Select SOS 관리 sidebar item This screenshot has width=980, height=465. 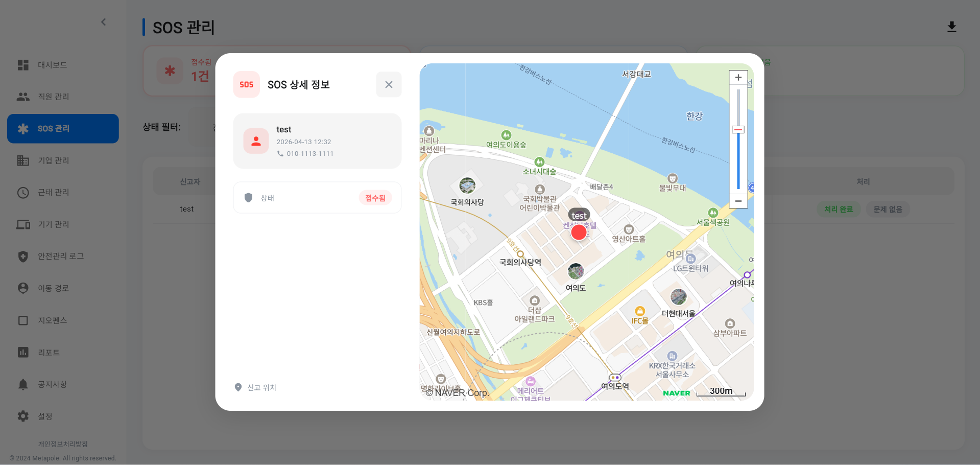click(63, 129)
